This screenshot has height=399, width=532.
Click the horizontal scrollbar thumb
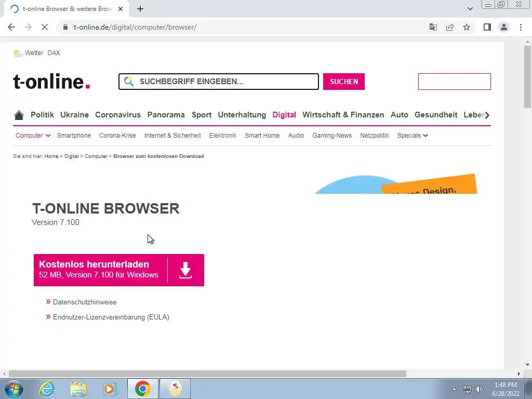[207, 374]
